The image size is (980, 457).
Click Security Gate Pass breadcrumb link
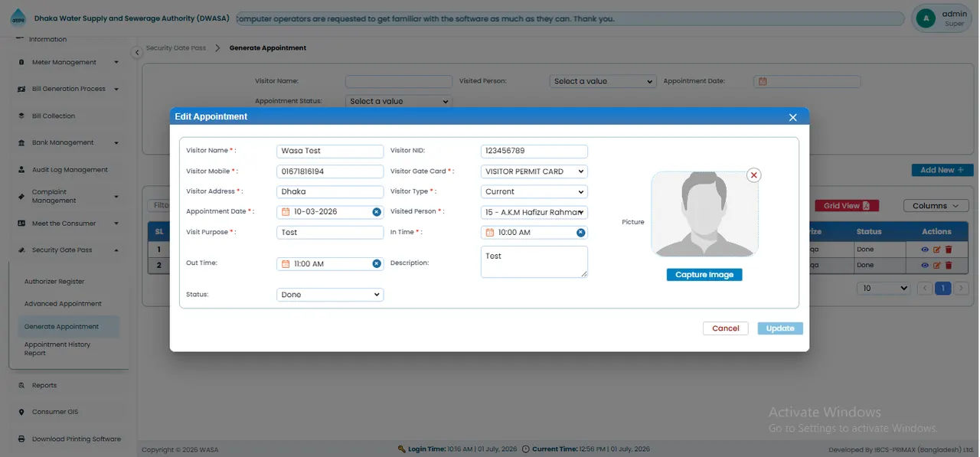tap(176, 48)
